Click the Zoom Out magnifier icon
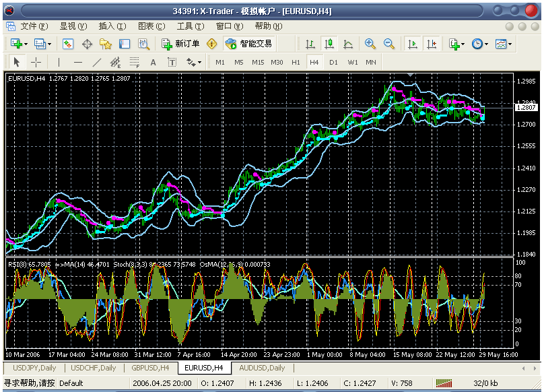The width and height of the screenshot is (544, 392). coord(388,44)
